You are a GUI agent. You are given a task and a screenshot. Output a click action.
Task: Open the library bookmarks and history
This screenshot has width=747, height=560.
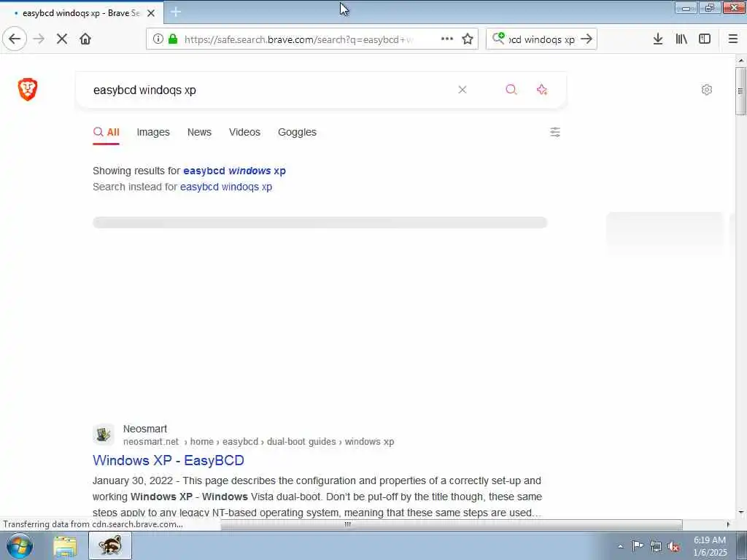point(681,39)
